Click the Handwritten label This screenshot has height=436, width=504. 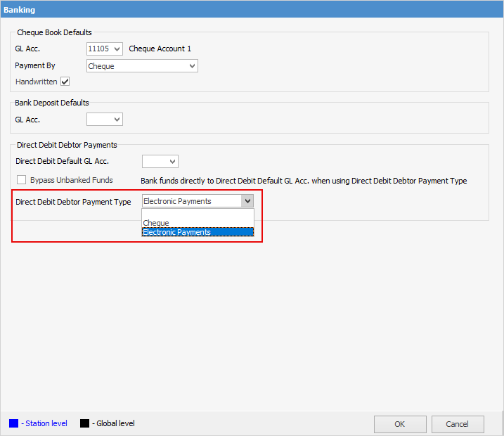(37, 82)
